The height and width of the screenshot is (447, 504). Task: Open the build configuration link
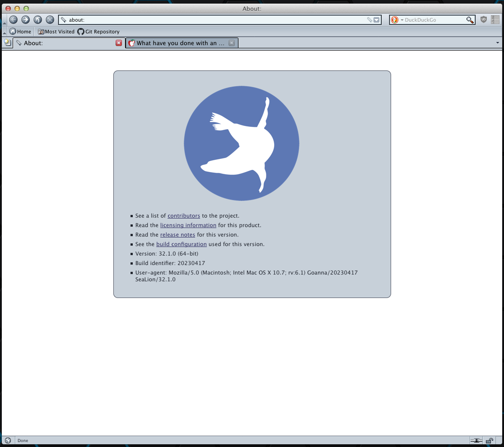(x=182, y=244)
